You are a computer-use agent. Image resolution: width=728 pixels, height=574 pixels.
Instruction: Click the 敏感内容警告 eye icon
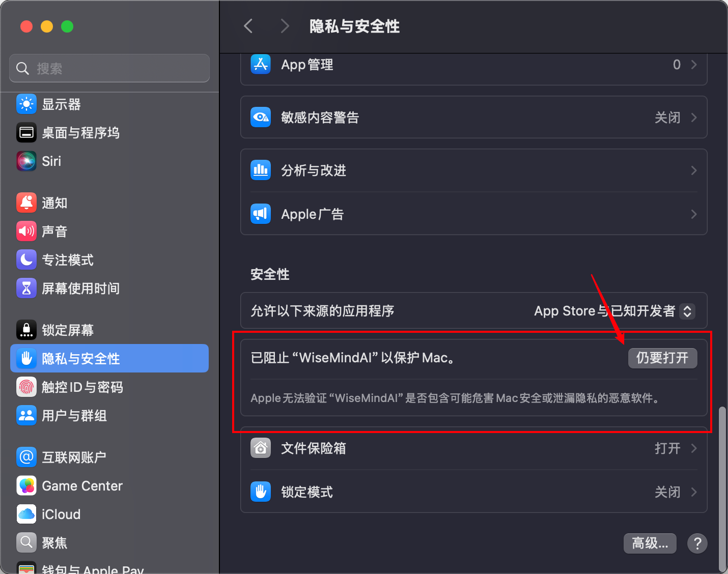tap(261, 117)
